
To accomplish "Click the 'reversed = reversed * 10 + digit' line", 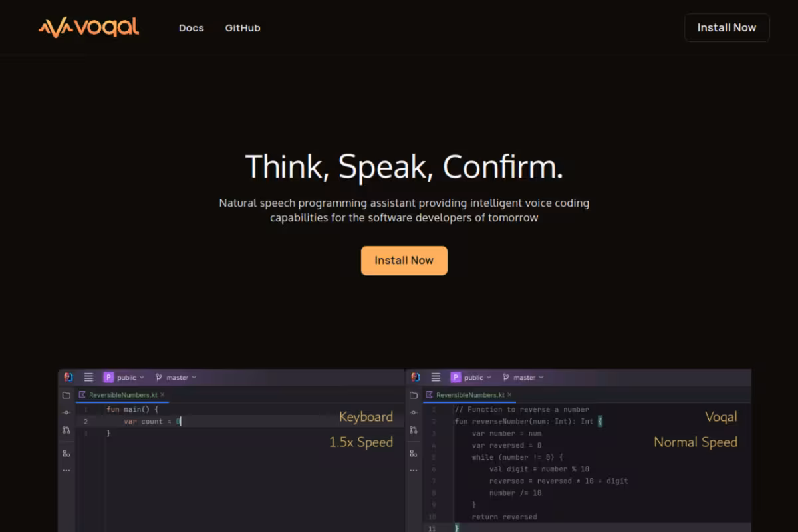I will click(559, 481).
